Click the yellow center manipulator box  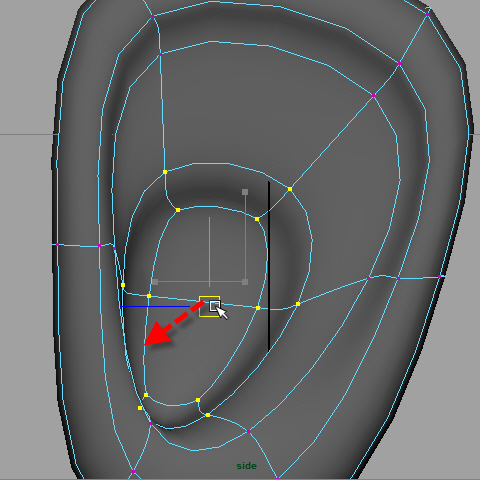tap(209, 306)
